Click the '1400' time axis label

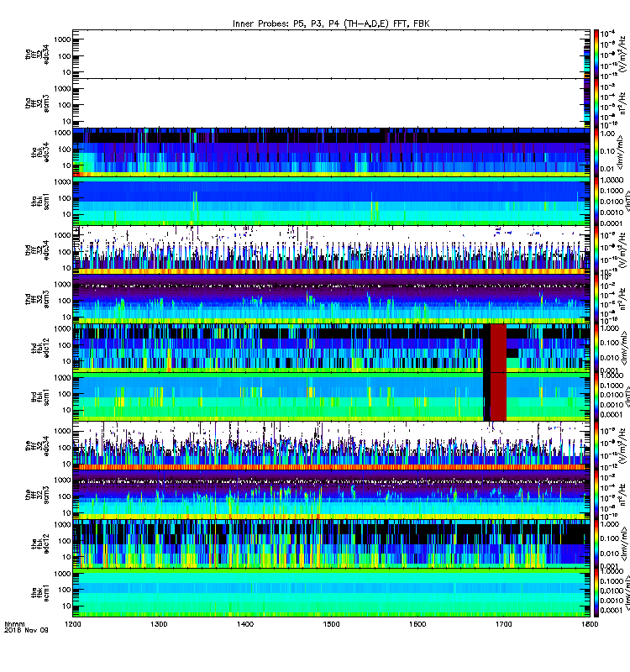tap(245, 624)
